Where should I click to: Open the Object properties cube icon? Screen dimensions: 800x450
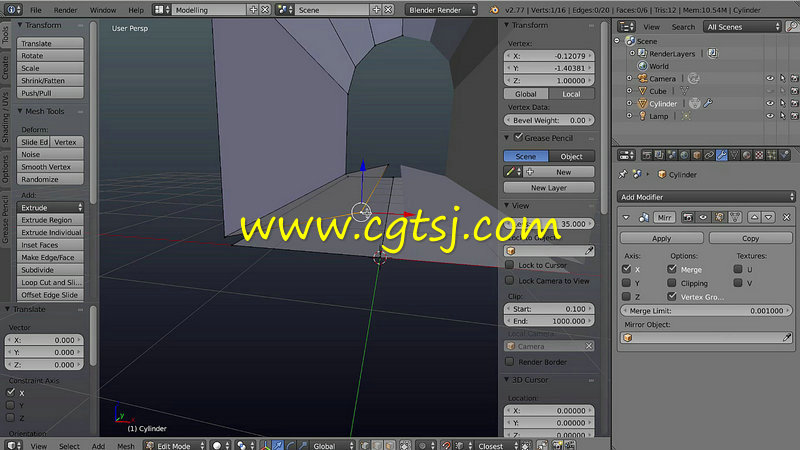[697, 155]
